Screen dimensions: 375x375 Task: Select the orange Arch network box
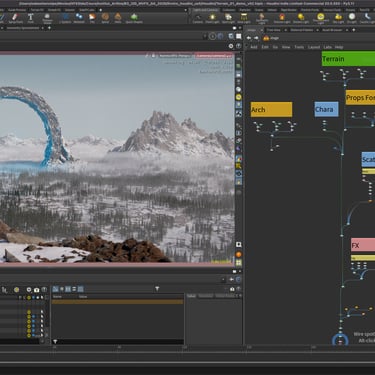271,109
